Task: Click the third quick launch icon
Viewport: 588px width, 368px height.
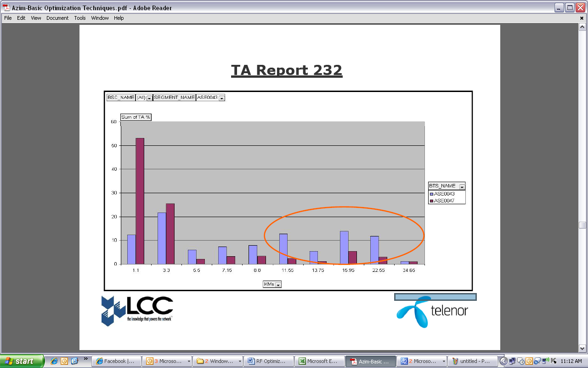Action: (75, 361)
